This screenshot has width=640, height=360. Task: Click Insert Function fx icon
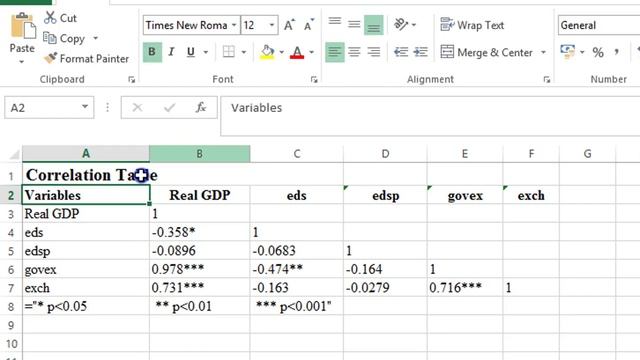[200, 107]
